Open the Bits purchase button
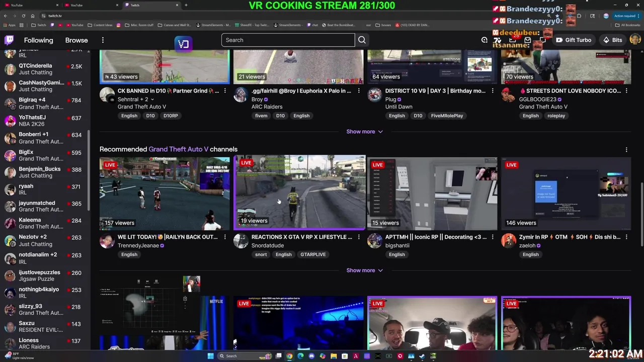Screen dimensions: 644x362 [x=613, y=40]
